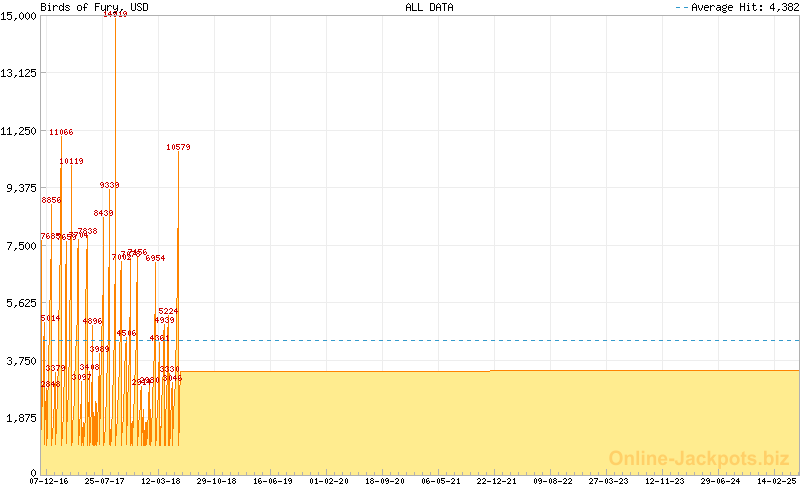Select the 14-02-25 date axis label
This screenshot has height=490, width=800.
[776, 481]
